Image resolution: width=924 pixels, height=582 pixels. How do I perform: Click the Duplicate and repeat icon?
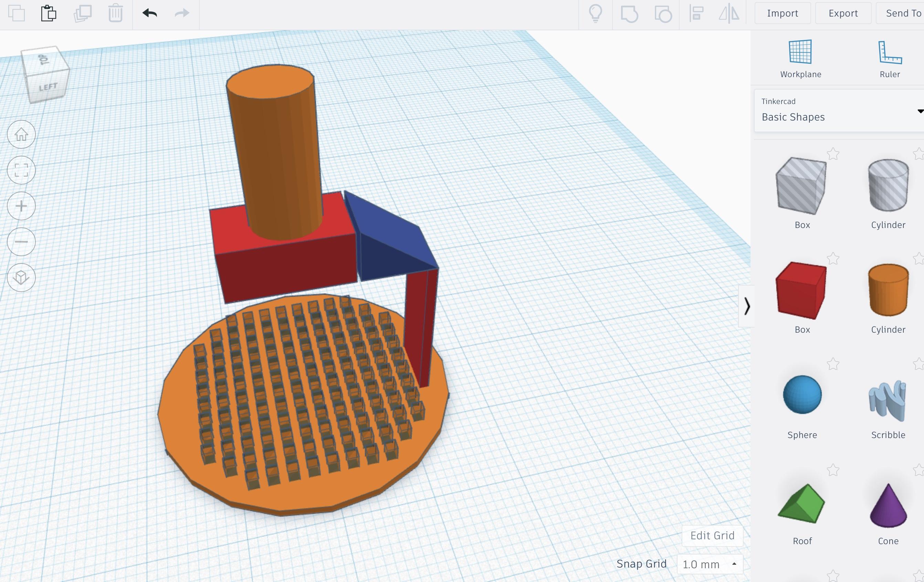83,13
